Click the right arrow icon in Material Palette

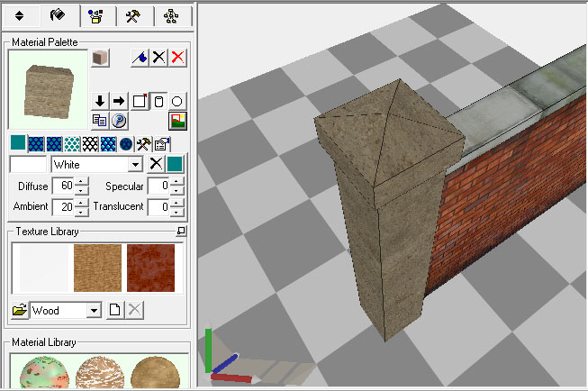pos(119,101)
